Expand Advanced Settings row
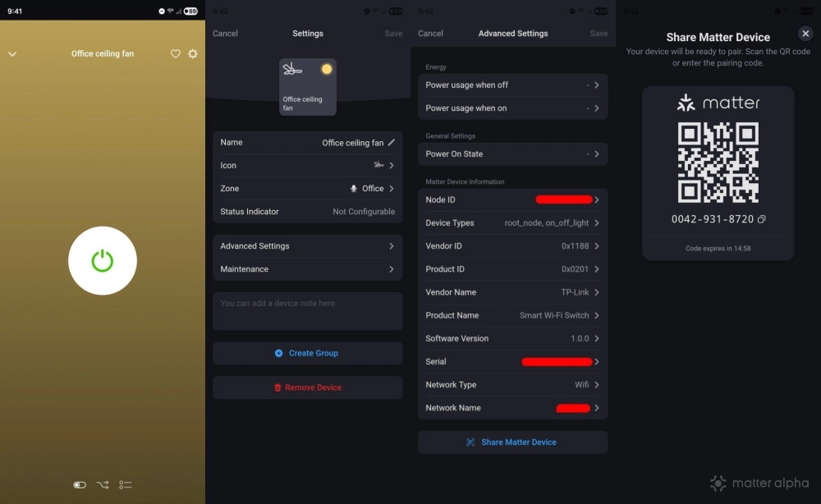Image resolution: width=821 pixels, height=504 pixels. pyautogui.click(x=307, y=246)
